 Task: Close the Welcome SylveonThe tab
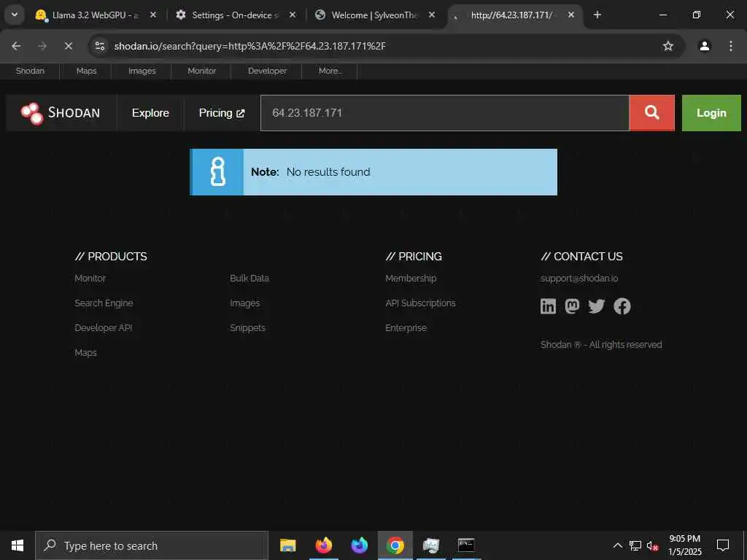(432, 15)
